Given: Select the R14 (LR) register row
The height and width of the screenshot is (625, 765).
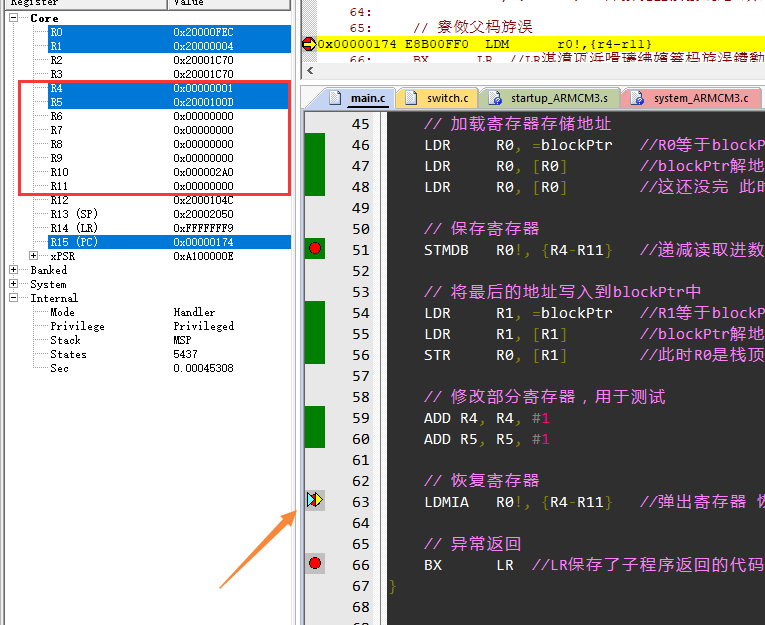Looking at the screenshot, I should (x=169, y=228).
